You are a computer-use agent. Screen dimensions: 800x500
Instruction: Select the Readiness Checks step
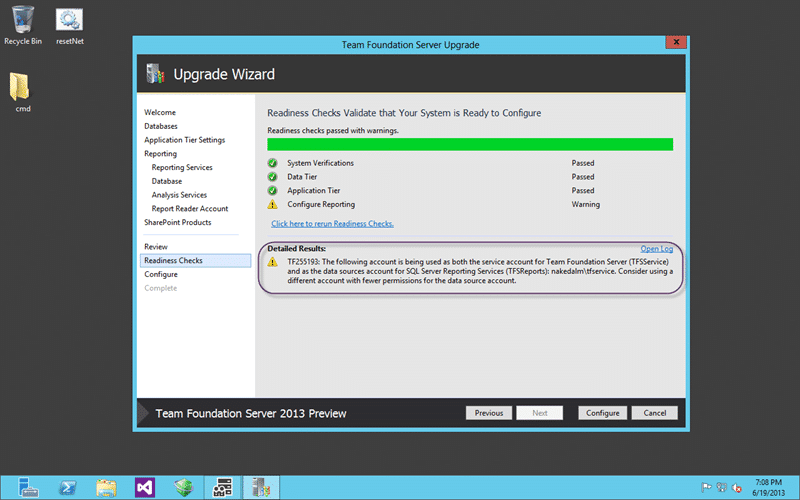[195, 260]
